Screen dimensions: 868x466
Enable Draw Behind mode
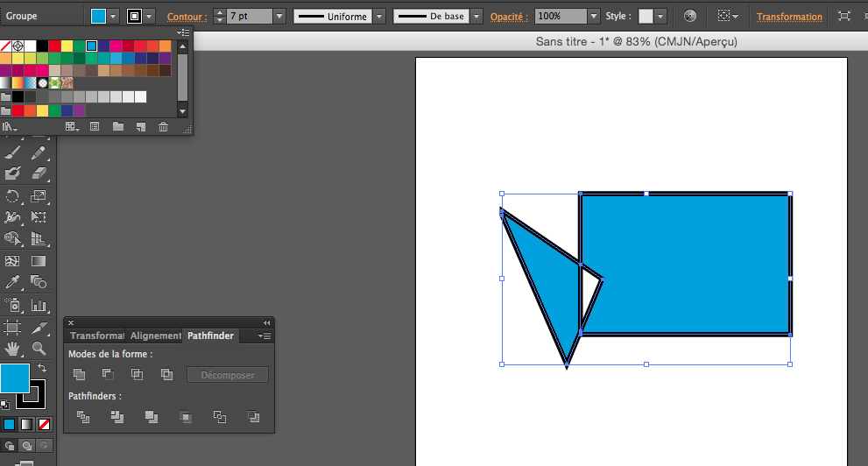[x=26, y=446]
